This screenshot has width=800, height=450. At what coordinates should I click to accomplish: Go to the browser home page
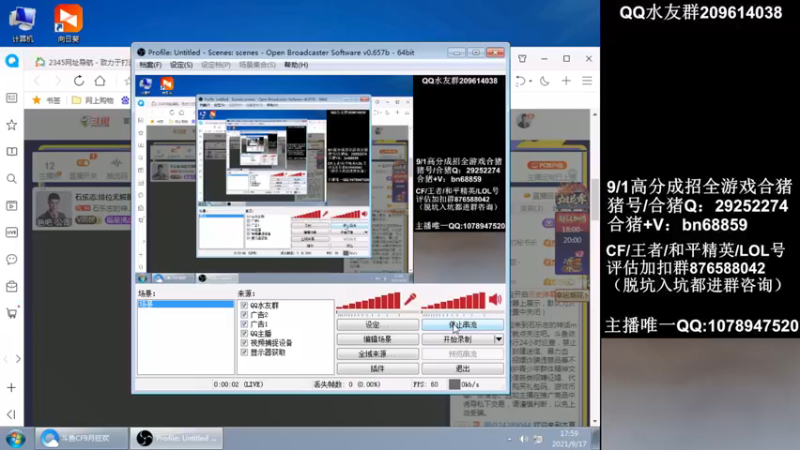(x=100, y=81)
